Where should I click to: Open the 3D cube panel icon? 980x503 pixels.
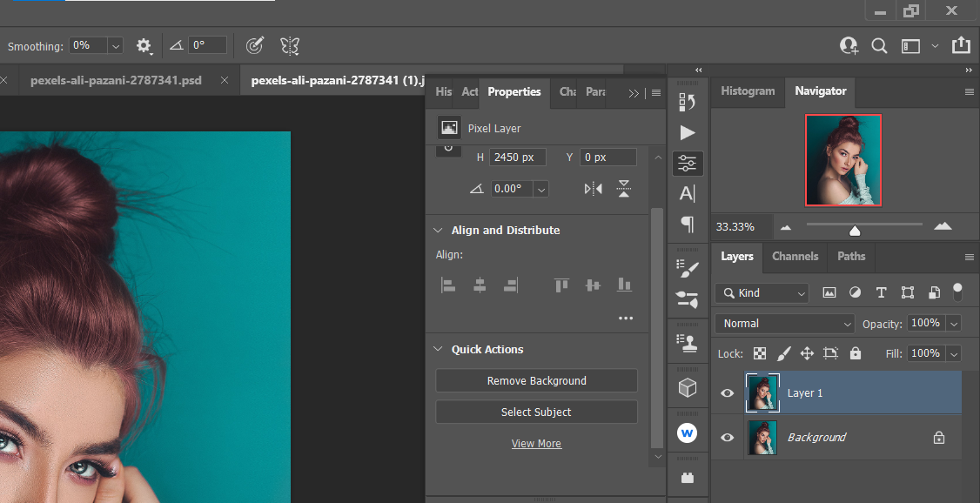(x=688, y=388)
